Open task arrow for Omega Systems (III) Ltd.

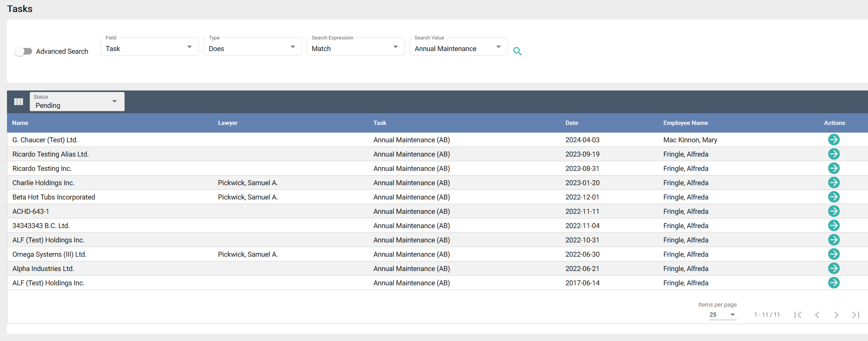click(x=834, y=254)
